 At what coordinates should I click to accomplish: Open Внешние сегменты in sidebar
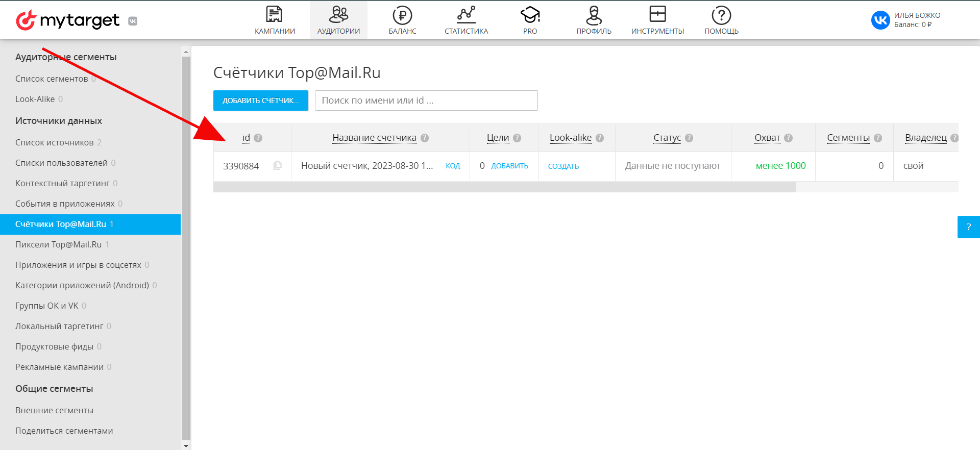point(54,410)
